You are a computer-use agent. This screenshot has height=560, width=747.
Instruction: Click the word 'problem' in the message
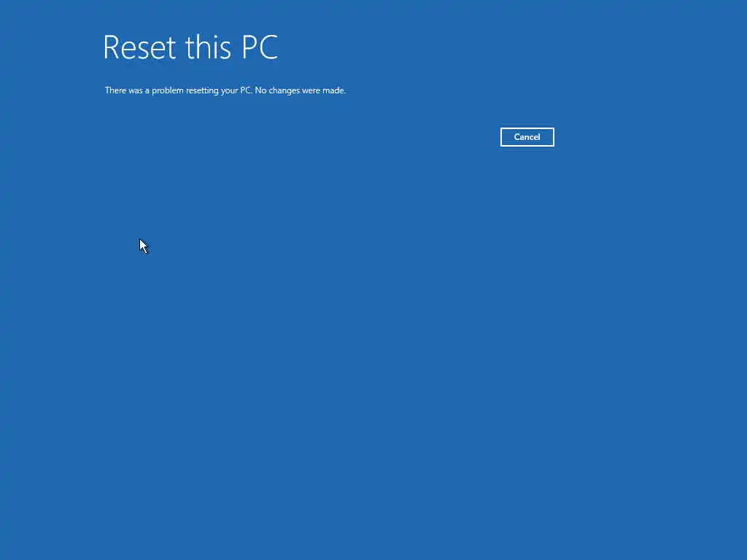tap(168, 90)
